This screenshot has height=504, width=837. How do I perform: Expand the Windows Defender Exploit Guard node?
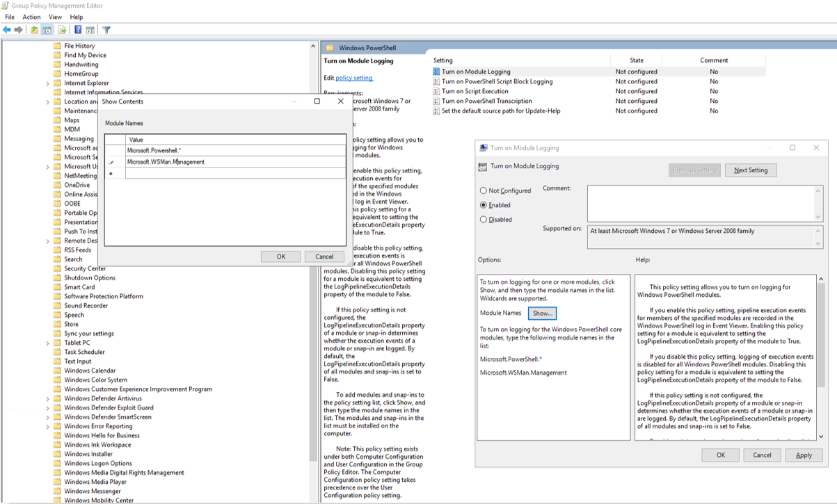(x=48, y=407)
